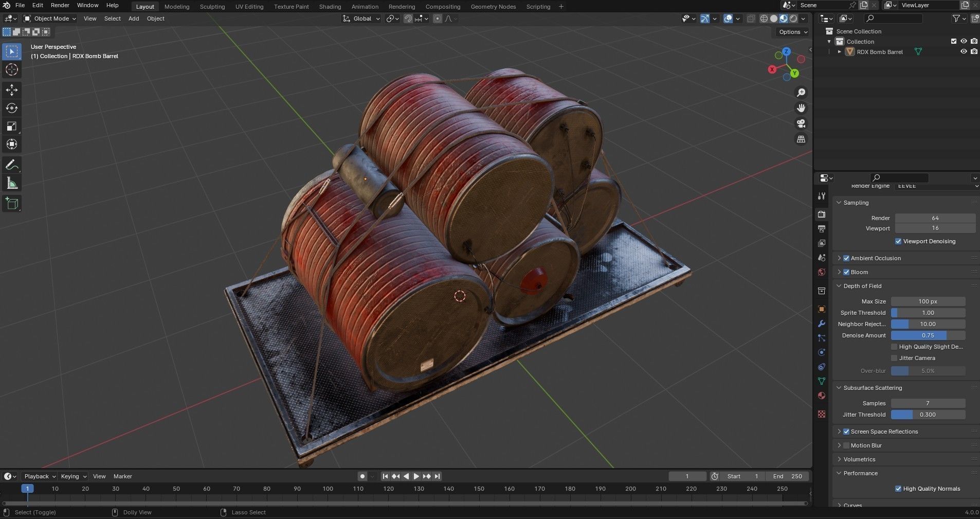The image size is (980, 519).
Task: Select the Annotate tool
Action: [x=12, y=165]
